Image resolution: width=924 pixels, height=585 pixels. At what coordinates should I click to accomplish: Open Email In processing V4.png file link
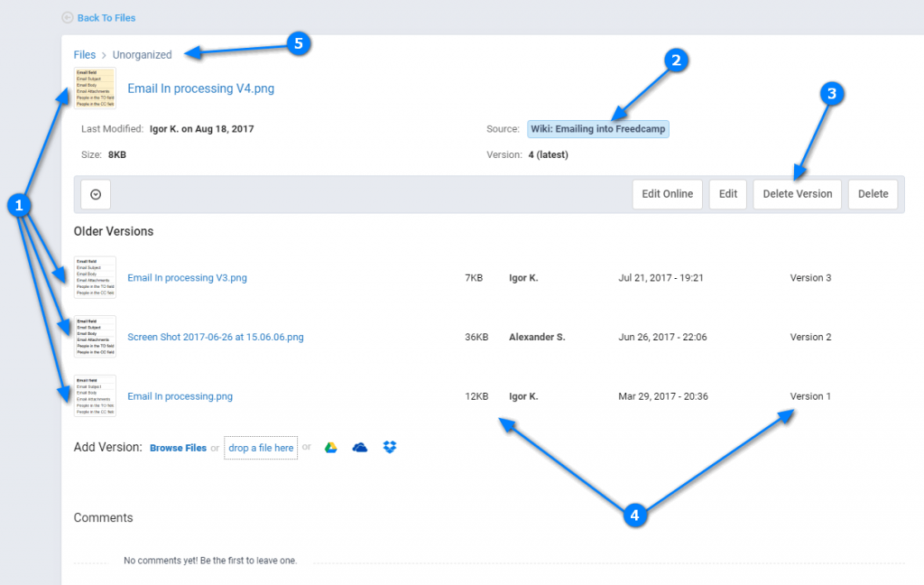200,88
